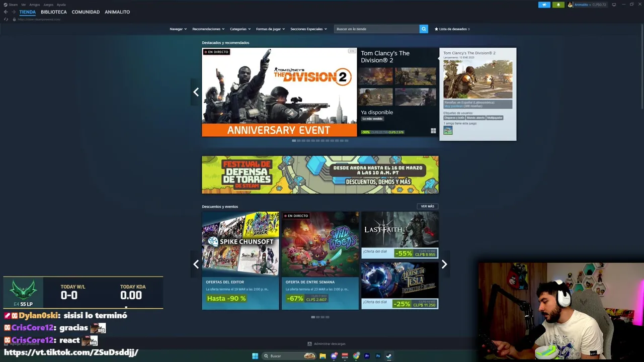Open Photoshop from the taskbar

click(x=378, y=356)
